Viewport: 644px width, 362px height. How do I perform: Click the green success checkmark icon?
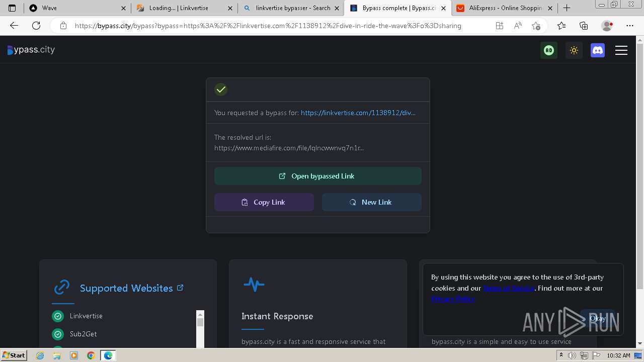(x=221, y=89)
